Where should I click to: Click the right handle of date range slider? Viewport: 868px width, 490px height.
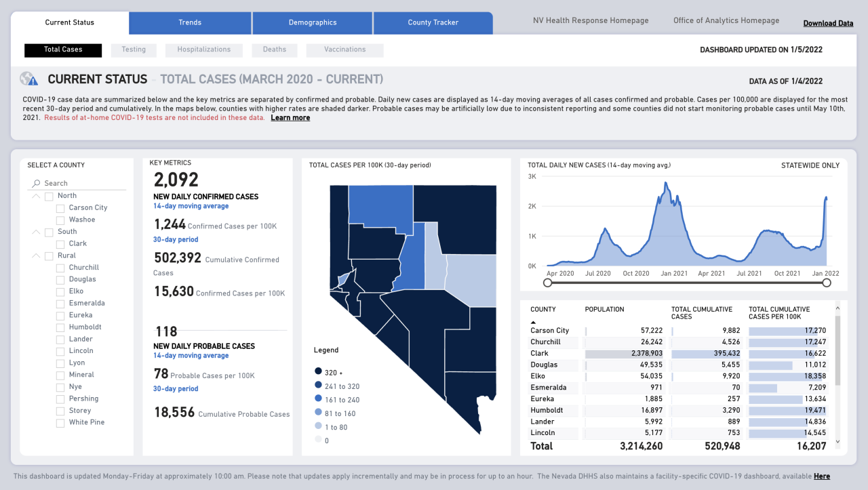tap(827, 283)
